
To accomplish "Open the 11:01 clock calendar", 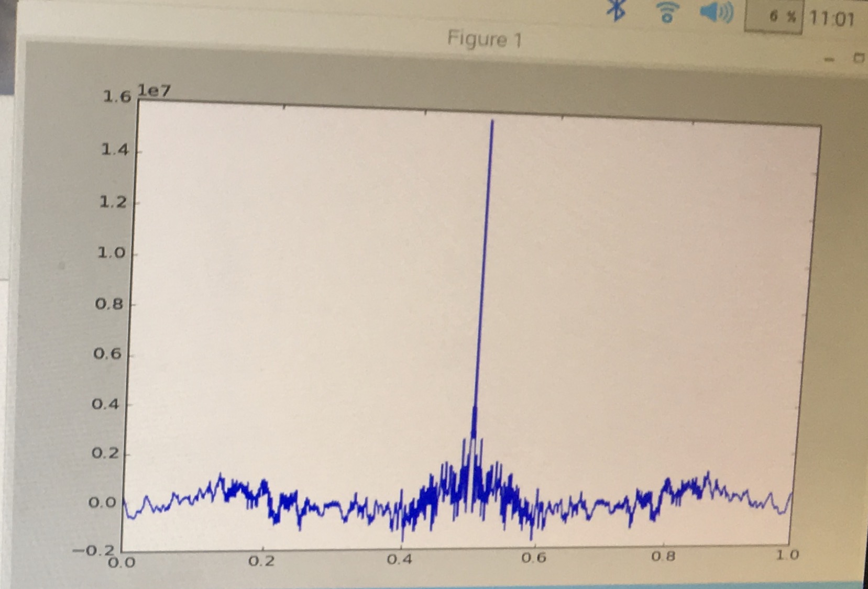I will click(x=831, y=19).
